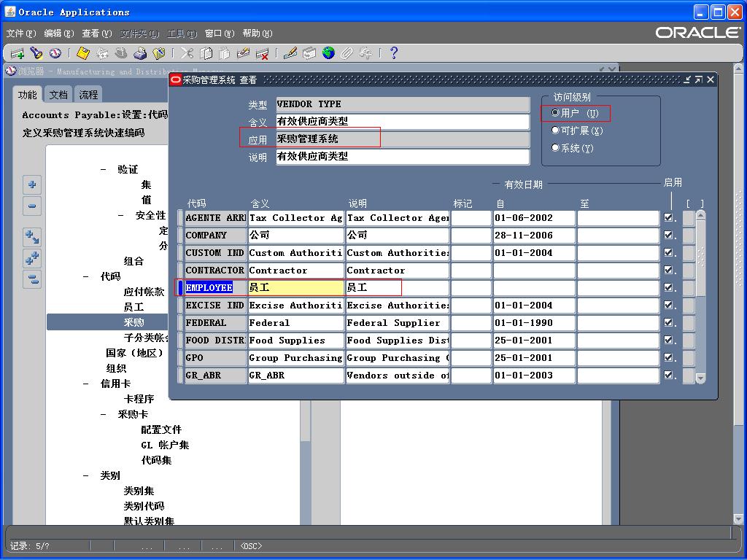
Task: Click the Zoom icon beside the globe
Action: (309, 53)
